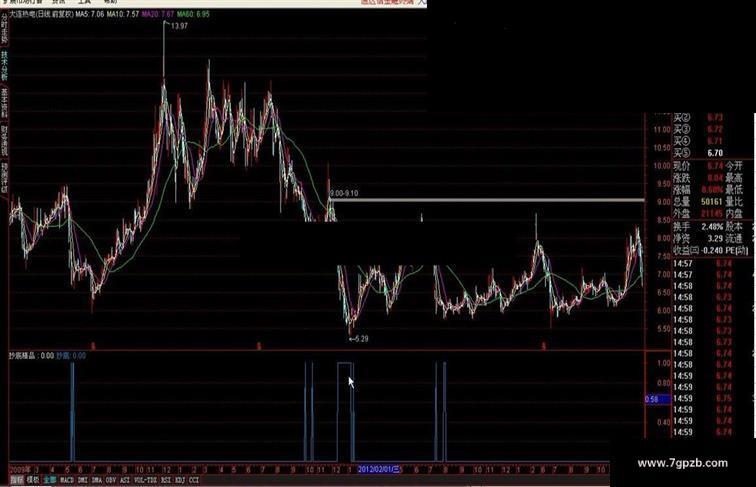The image size is (756, 487).
Task: Open 财务透视 in the left sidebar
Action: point(4,140)
